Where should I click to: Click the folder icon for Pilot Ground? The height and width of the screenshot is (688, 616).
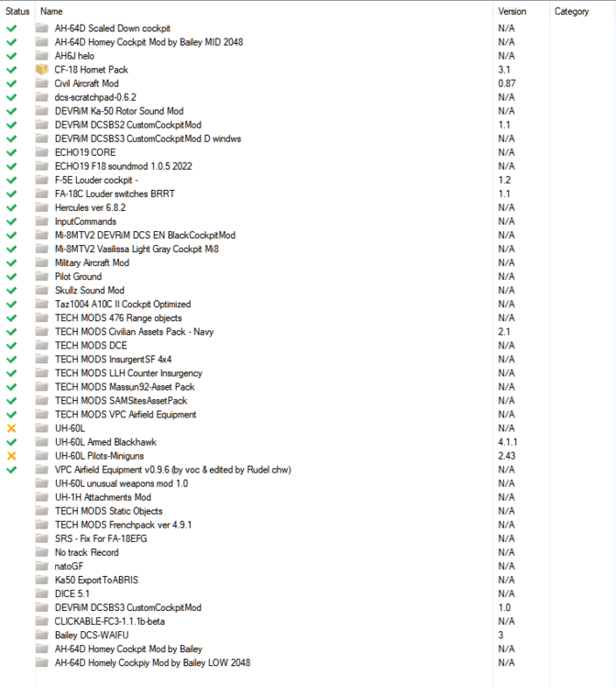point(42,277)
